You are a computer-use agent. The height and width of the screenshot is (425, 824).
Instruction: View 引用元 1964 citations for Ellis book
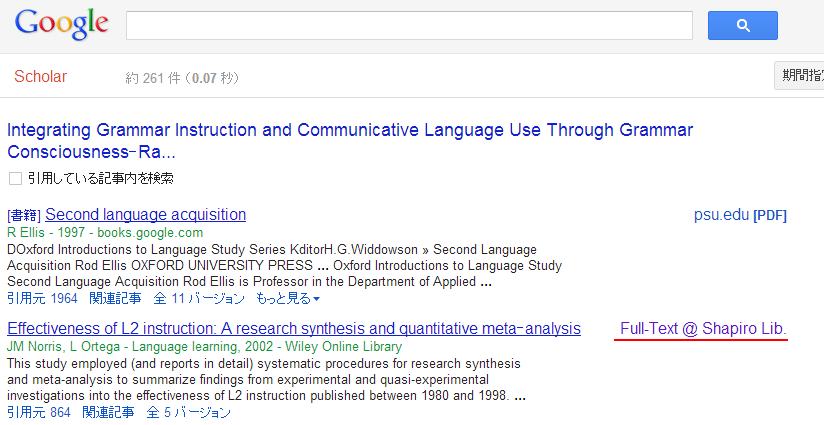tap(42, 298)
